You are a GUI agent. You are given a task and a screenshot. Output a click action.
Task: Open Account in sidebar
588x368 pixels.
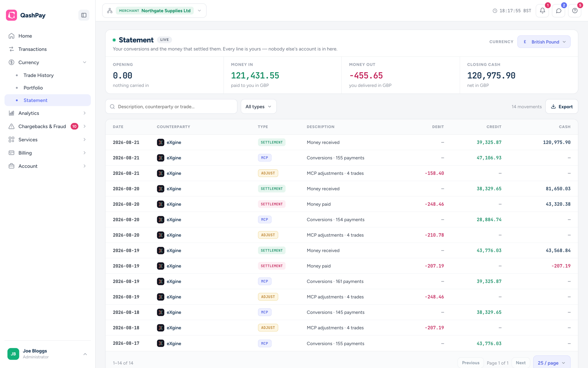point(48,166)
